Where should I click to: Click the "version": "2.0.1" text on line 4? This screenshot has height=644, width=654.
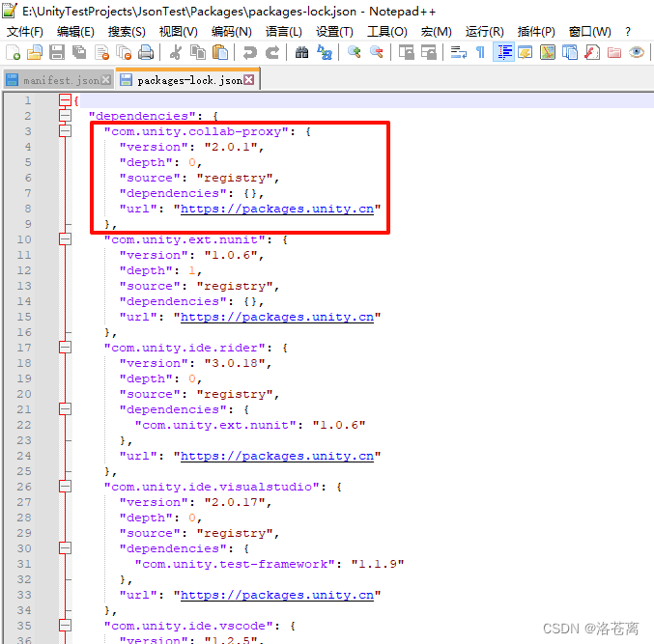coord(188,147)
